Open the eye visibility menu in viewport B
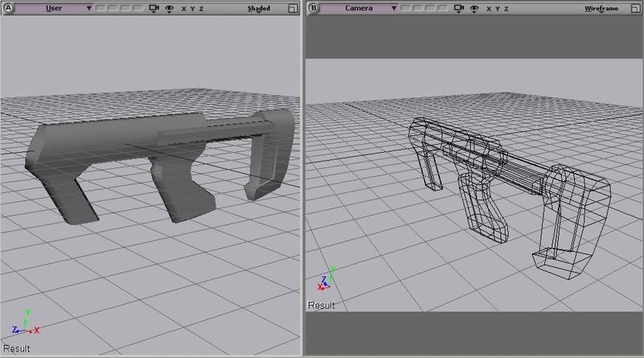The width and height of the screenshot is (644, 358). pyautogui.click(x=474, y=9)
